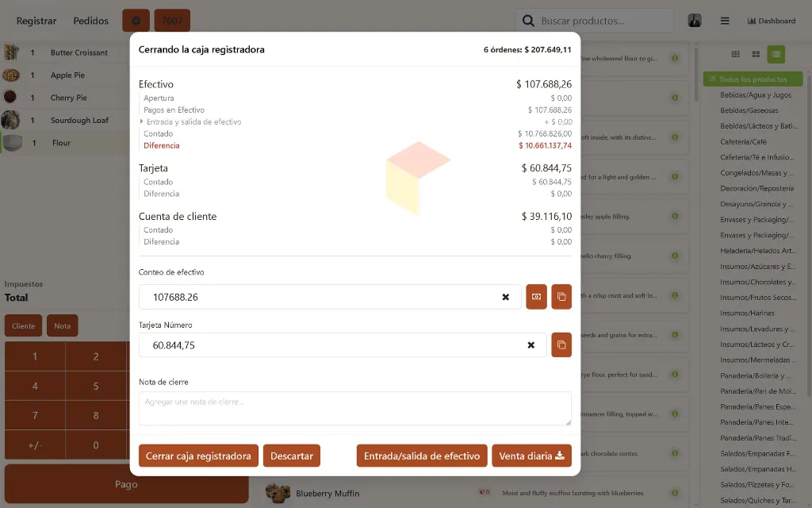Screen dimensions: 812x508
Task: Open the Pedidos tab
Action: 90,21
